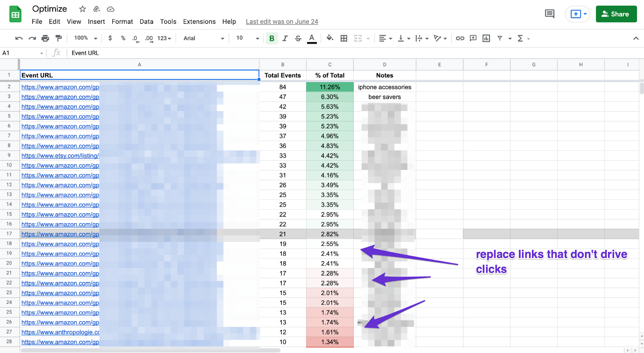Image resolution: width=644 pixels, height=353 pixels.
Task: Open text color picker
Action: (x=312, y=38)
